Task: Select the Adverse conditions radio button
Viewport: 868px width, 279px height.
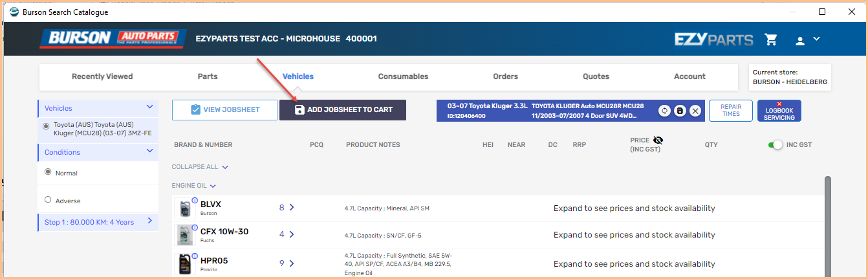Action: [48, 200]
